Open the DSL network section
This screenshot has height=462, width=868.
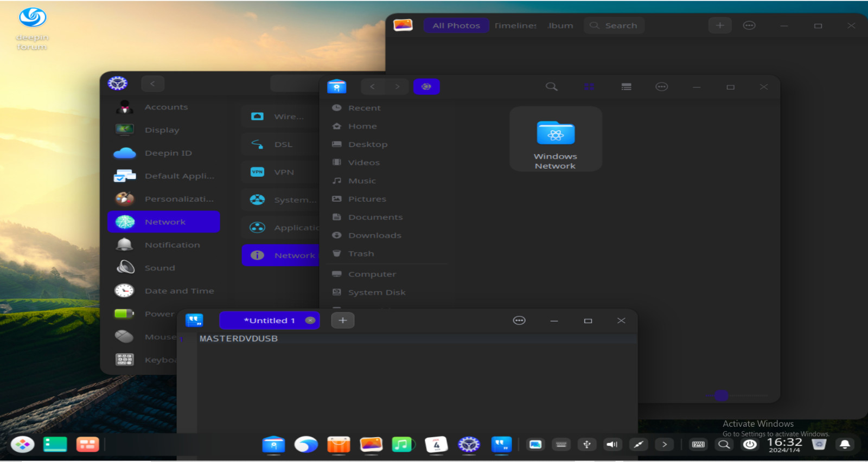[280, 144]
